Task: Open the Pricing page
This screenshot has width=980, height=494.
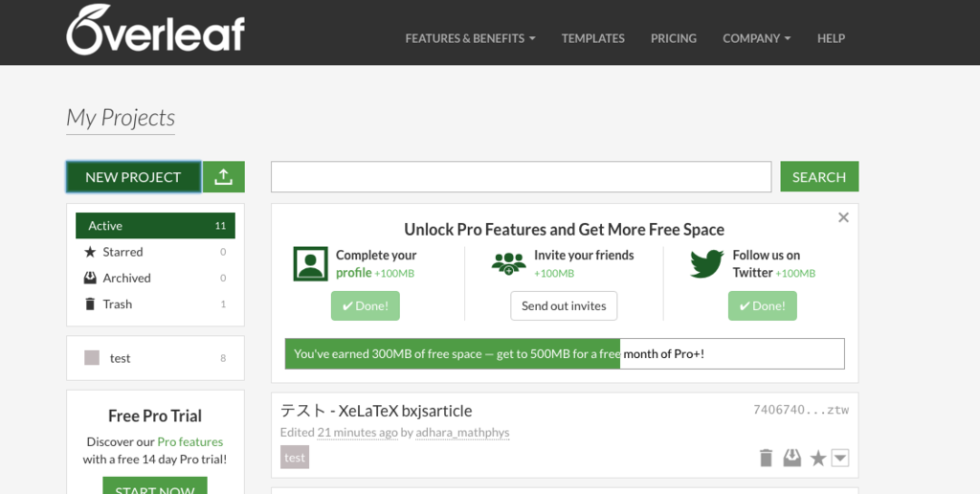Action: 674,38
